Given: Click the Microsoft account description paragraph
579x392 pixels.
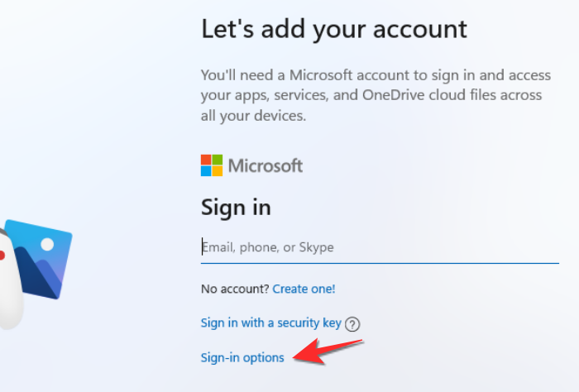Looking at the screenshot, I should click(371, 96).
